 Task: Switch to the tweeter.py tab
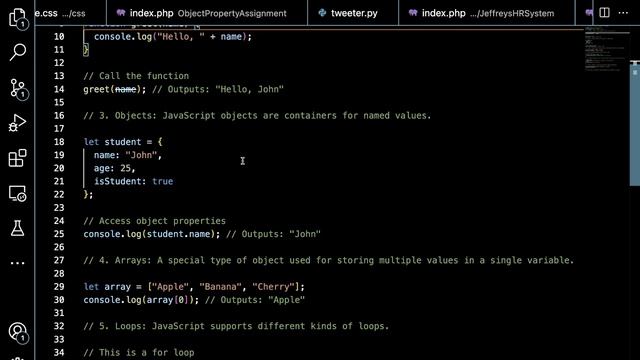click(x=353, y=13)
